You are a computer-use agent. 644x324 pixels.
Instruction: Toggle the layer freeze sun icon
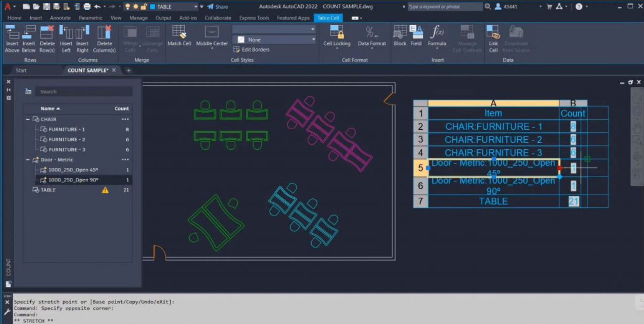tap(136, 7)
